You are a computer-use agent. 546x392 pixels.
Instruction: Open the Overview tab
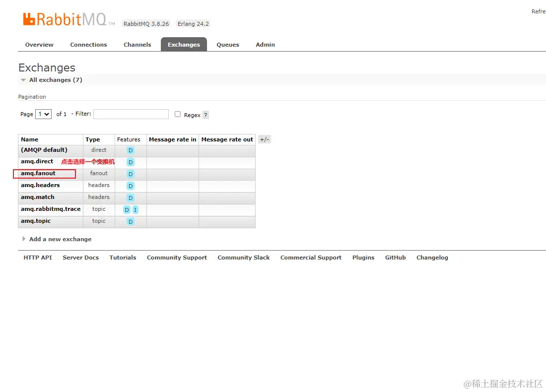coord(39,45)
